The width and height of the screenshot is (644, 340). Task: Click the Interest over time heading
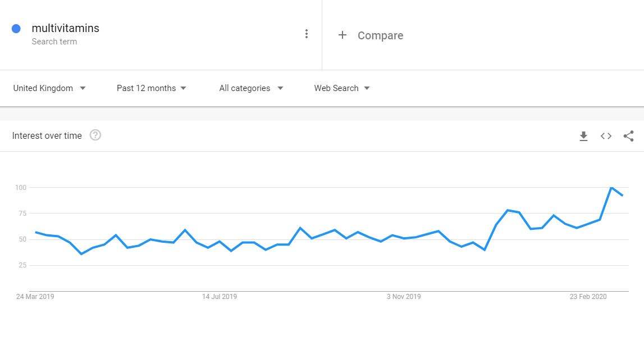click(47, 135)
